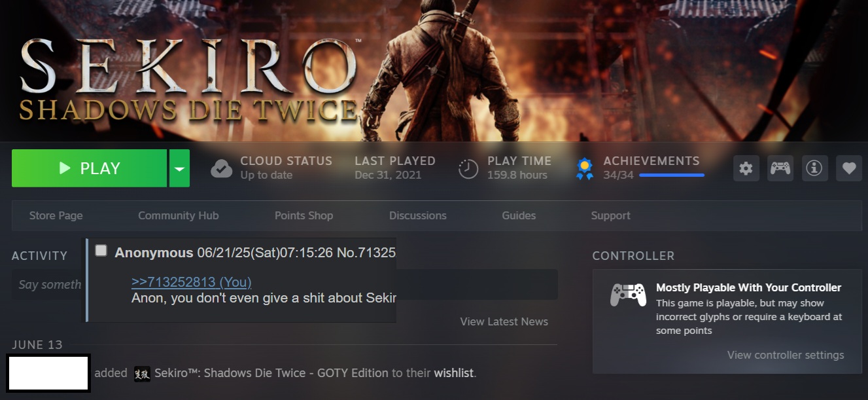Open the Guides tab
Screen dimensions: 868x400
coord(519,215)
